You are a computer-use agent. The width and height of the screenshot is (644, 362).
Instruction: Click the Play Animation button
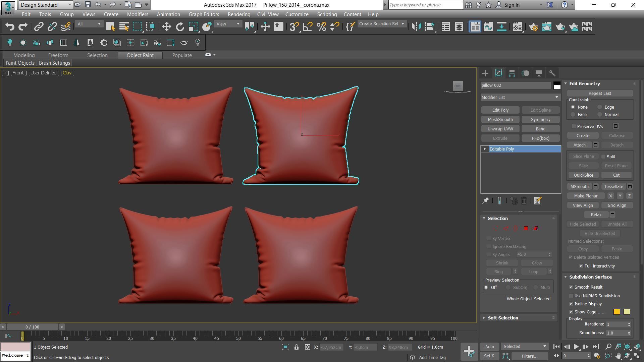click(x=576, y=347)
